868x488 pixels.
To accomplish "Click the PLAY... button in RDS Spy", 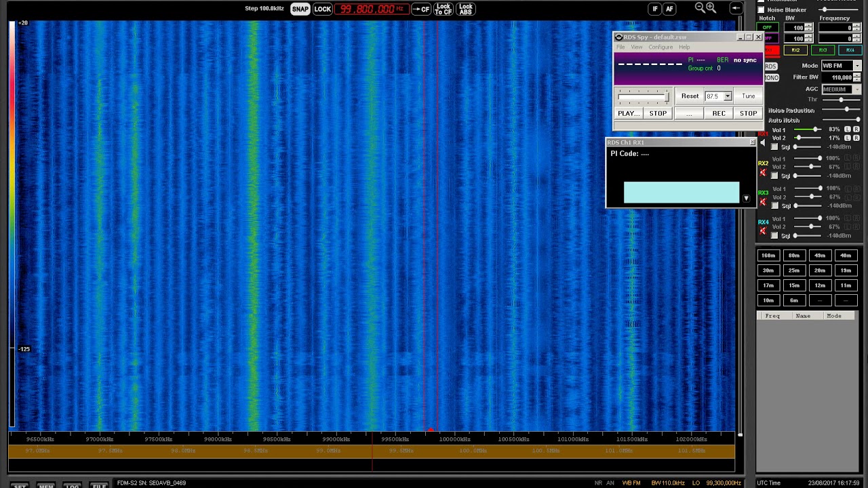I will (x=629, y=113).
